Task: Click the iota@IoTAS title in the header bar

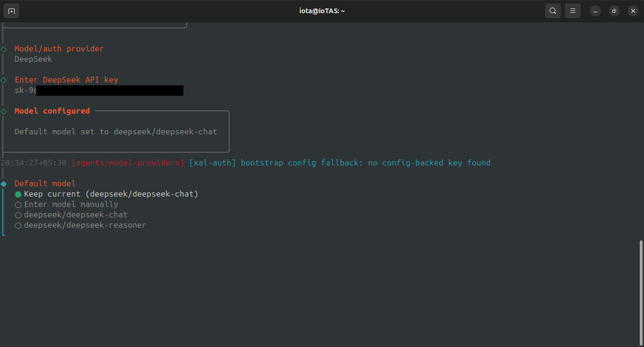Action: pos(322,10)
